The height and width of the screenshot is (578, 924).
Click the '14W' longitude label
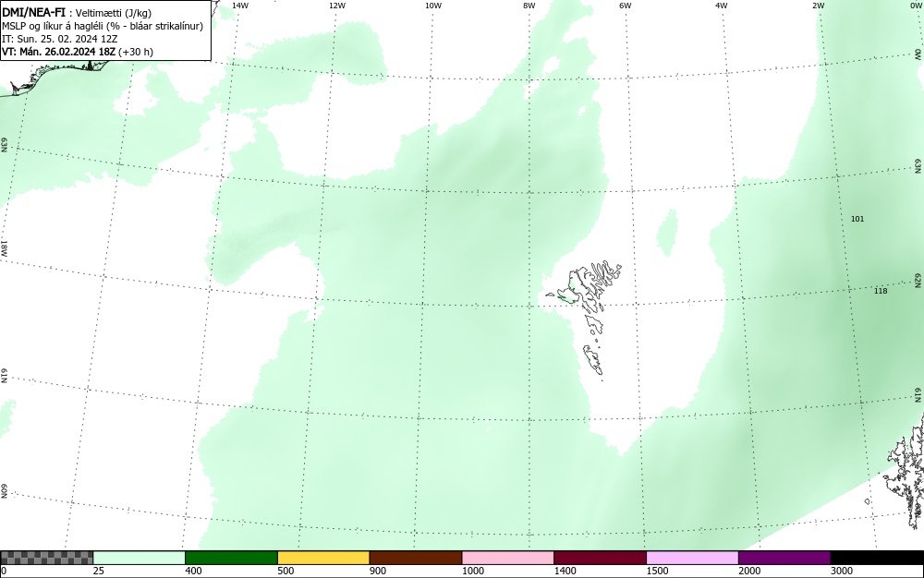[x=240, y=6]
